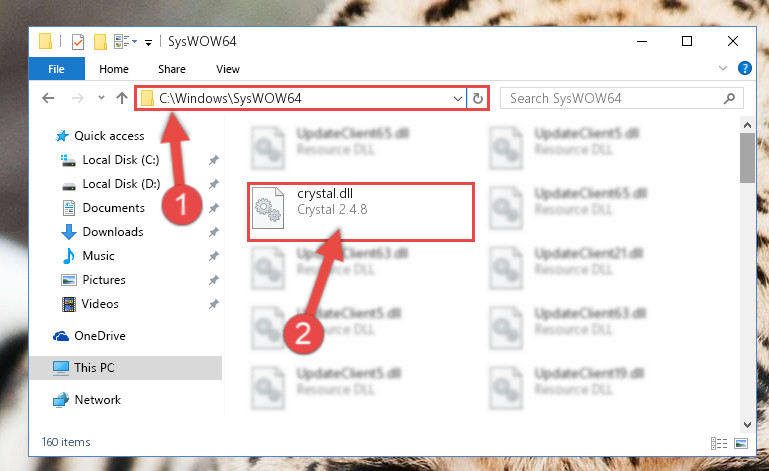Open Customize Quick Access Toolbar dropdown
Viewport: 769px width, 471px height.
(148, 43)
